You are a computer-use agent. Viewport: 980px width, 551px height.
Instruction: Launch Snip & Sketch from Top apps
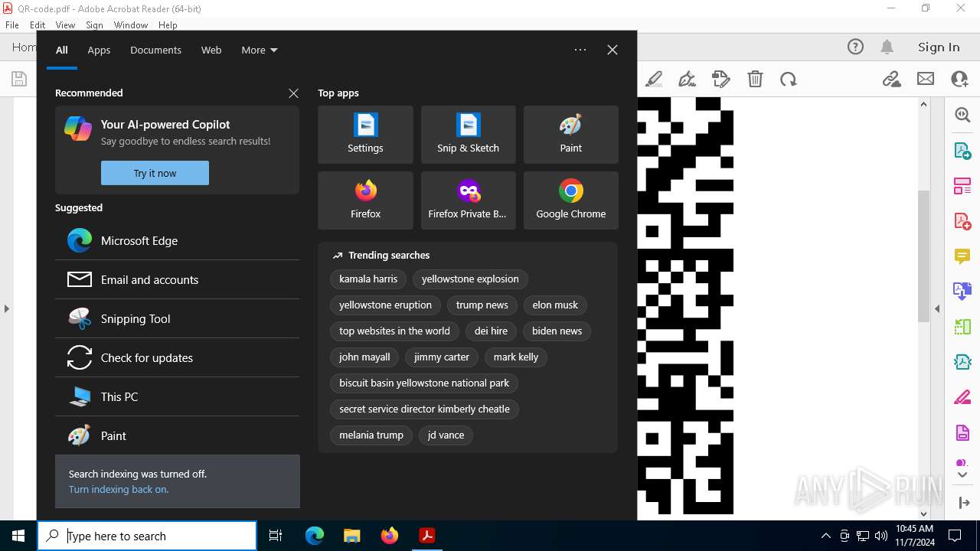point(468,135)
